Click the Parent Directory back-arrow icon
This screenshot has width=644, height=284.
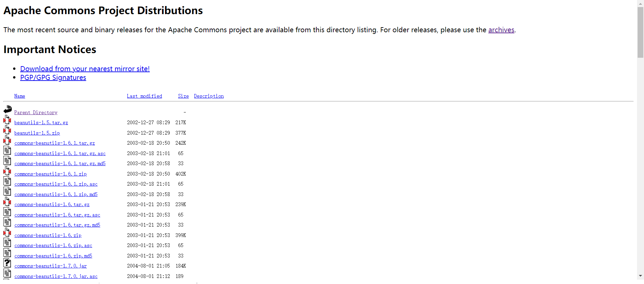(x=7, y=109)
